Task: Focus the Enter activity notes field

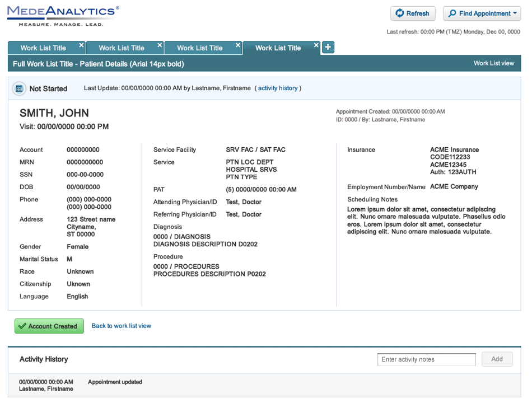Action: tap(426, 359)
